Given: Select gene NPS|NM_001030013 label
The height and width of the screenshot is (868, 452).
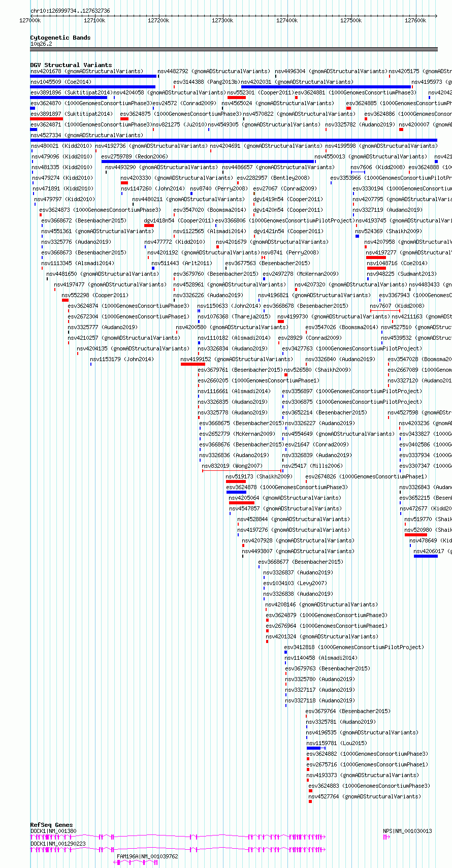Looking at the screenshot, I should point(407,831).
